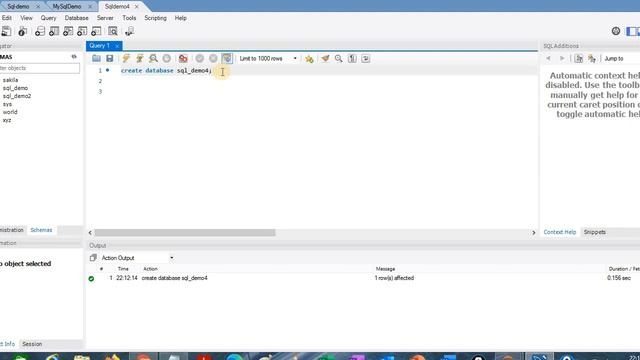Open the Scripting menu
The image size is (640, 360).
pyautogui.click(x=155, y=18)
